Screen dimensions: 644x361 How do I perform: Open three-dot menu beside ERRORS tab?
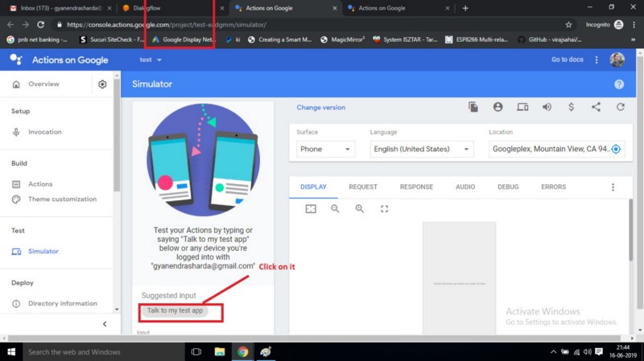pyautogui.click(x=613, y=187)
